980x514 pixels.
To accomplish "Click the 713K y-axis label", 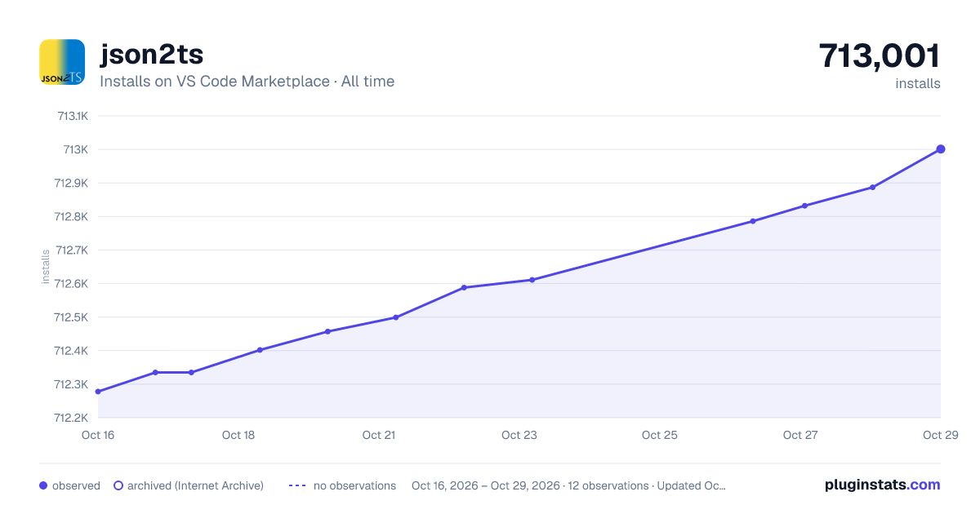I will pyautogui.click(x=76, y=149).
